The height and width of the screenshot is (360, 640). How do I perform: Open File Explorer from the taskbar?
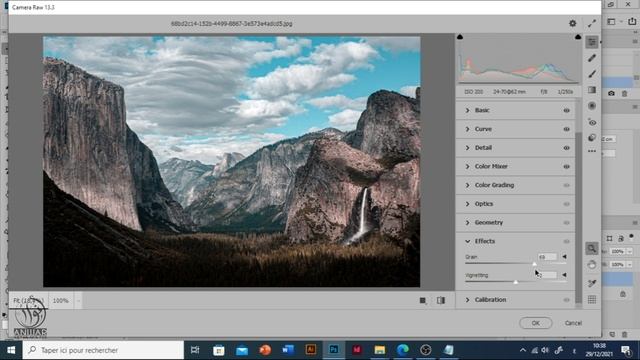click(x=380, y=350)
